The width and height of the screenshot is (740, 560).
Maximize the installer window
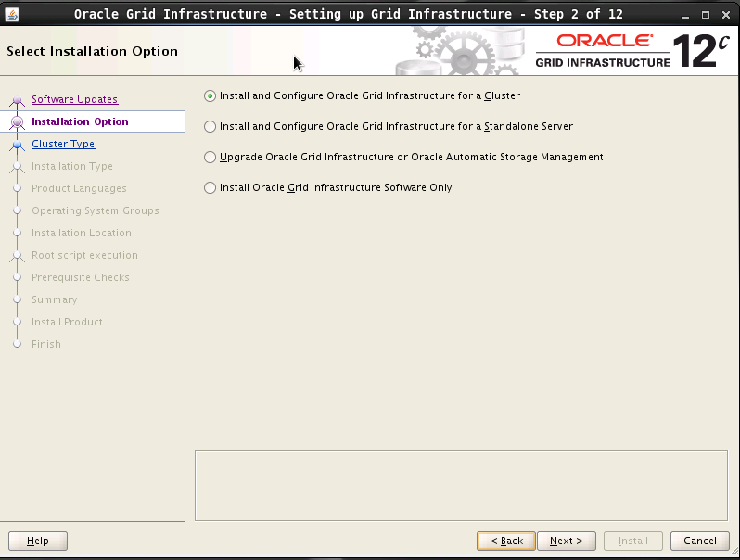pos(706,14)
